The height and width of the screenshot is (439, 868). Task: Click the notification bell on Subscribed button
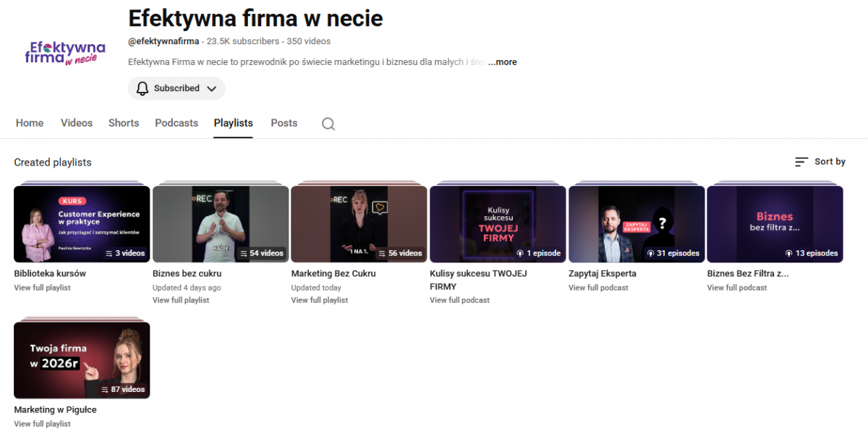click(142, 88)
